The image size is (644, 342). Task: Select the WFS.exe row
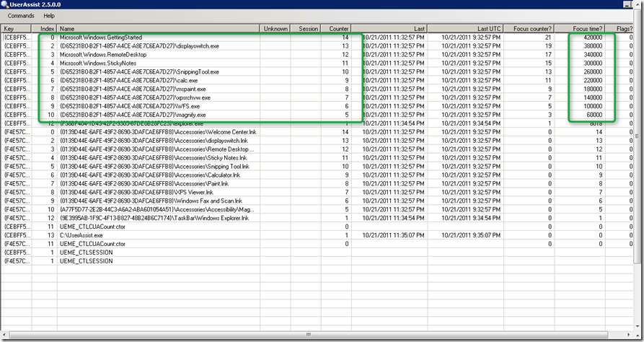point(317,106)
